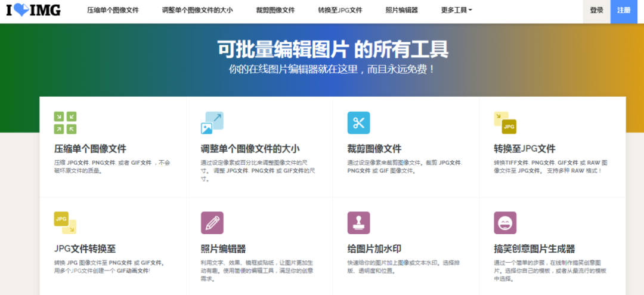Click the convert to JPG description mentioning RAW

(x=550, y=167)
